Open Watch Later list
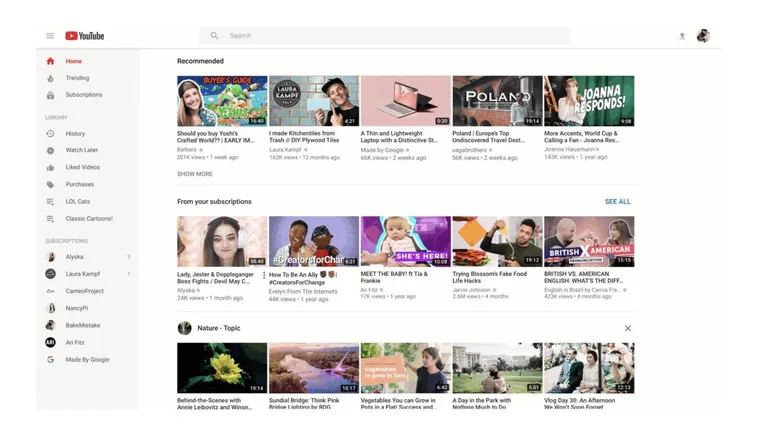Viewport: 770px width, 433px height. click(x=82, y=150)
